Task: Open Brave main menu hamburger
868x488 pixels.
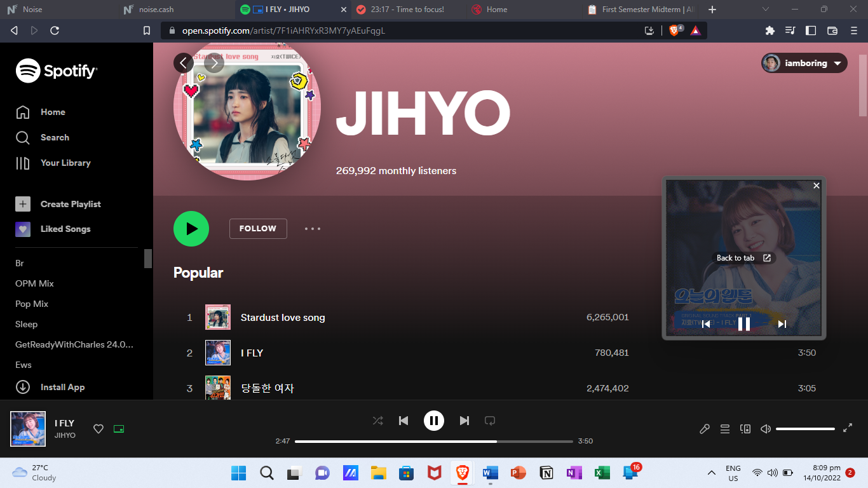Action: (x=853, y=30)
